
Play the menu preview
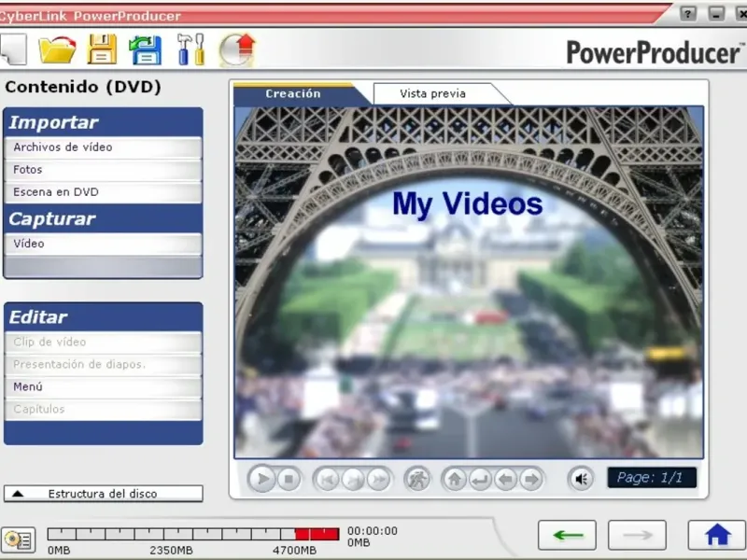tap(261, 479)
